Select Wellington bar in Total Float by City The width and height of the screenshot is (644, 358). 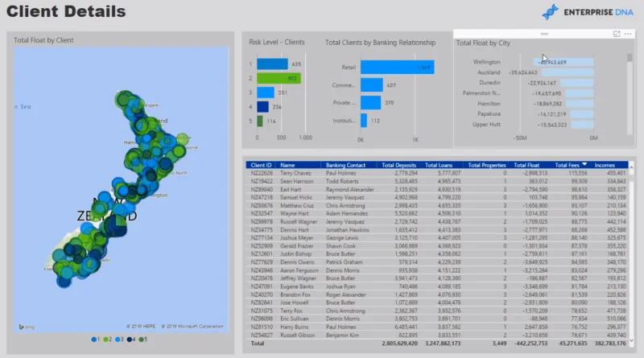(x=563, y=62)
